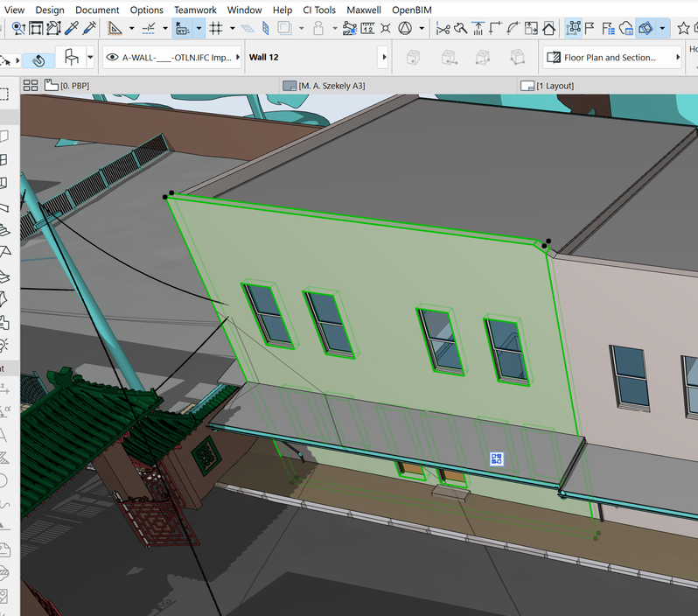Click the Inject Parameters syringe icon
This screenshot has width=698, height=616.
coord(89,29)
